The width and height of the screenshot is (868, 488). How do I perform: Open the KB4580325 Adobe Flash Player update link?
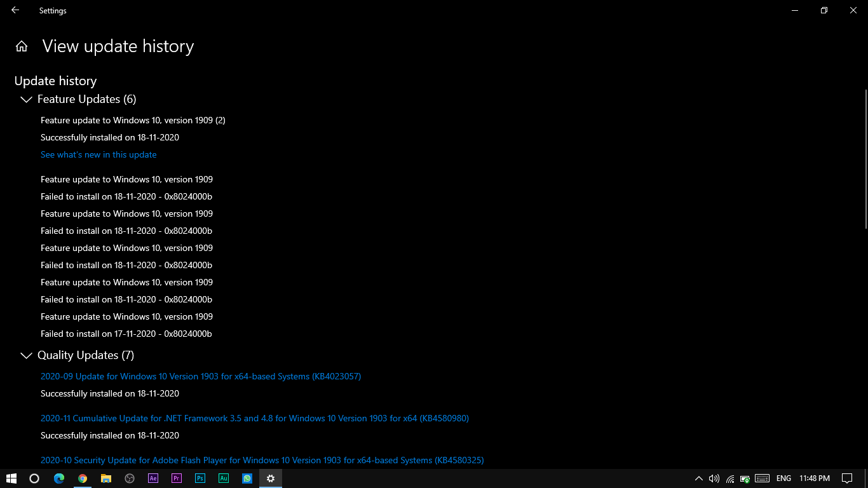[x=262, y=460]
